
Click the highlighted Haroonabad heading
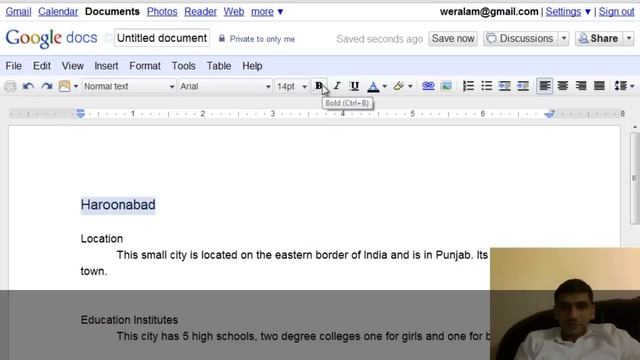tap(118, 205)
